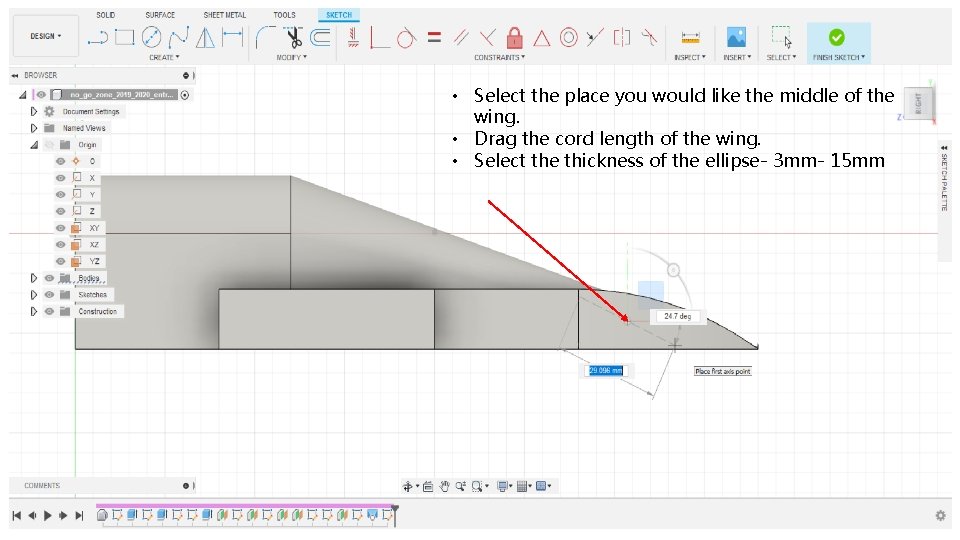Apply the Midpoint triangle constraint
The image size is (960, 540).
pos(541,39)
